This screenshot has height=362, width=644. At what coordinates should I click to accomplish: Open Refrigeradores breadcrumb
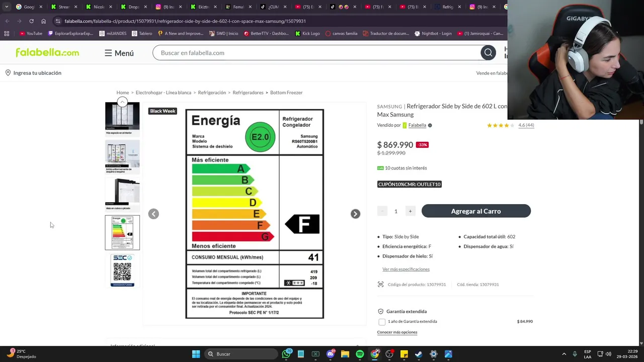click(248, 93)
